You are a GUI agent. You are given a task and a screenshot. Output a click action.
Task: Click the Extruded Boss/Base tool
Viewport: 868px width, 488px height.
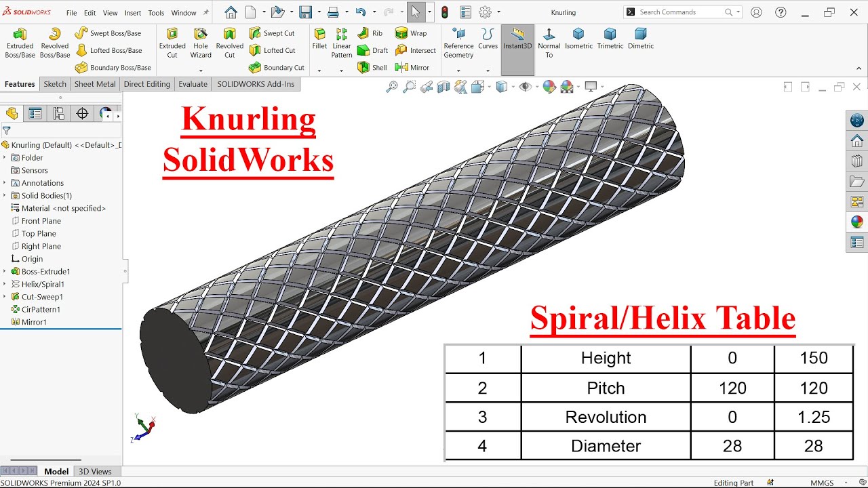point(20,43)
